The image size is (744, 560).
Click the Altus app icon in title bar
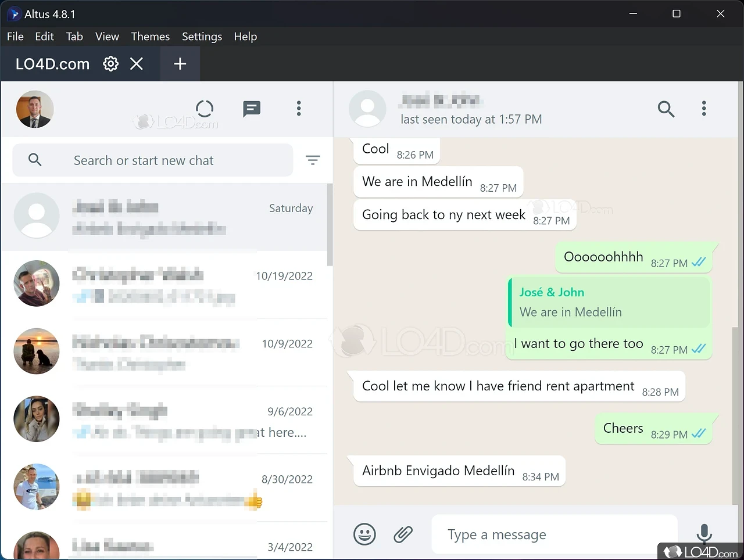(14, 14)
